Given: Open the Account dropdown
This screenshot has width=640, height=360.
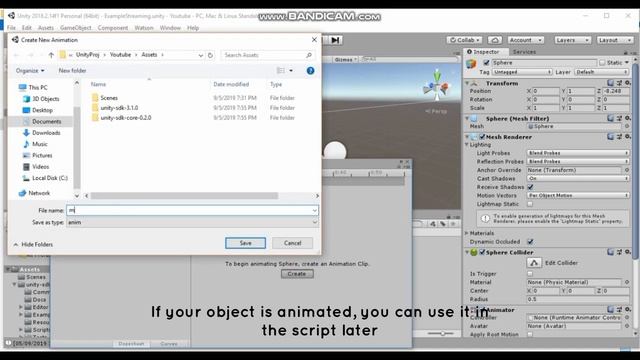Looking at the screenshot, I should click(526, 40).
